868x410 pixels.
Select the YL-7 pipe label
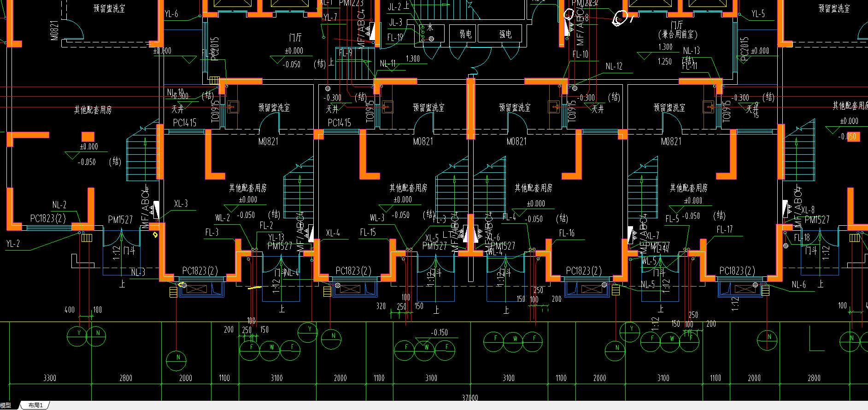tap(330, 17)
